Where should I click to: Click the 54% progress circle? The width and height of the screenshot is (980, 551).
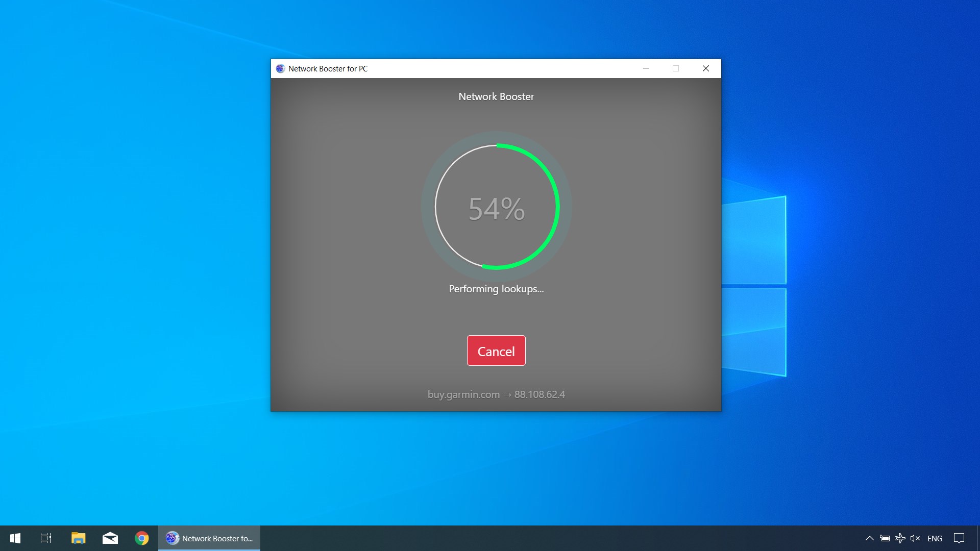[x=496, y=208]
